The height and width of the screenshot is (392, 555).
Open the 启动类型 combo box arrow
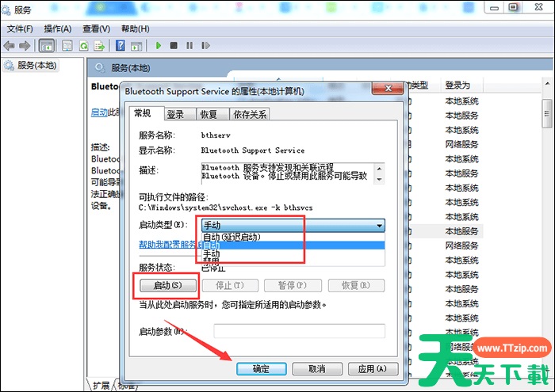(378, 226)
